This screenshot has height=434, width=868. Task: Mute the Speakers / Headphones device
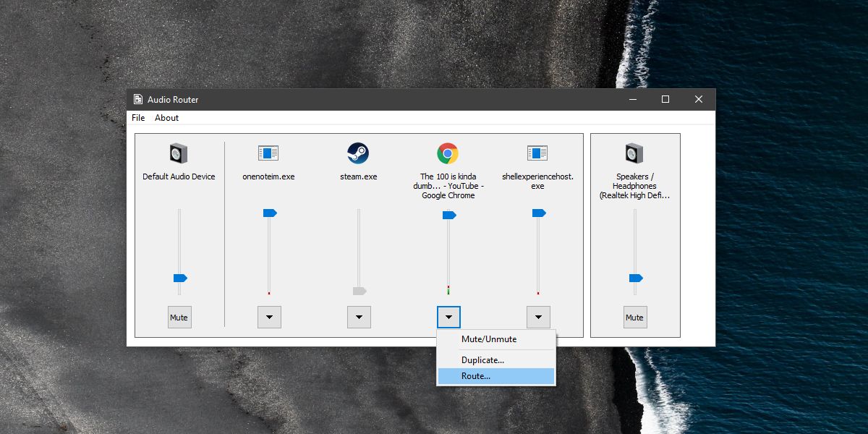634,318
